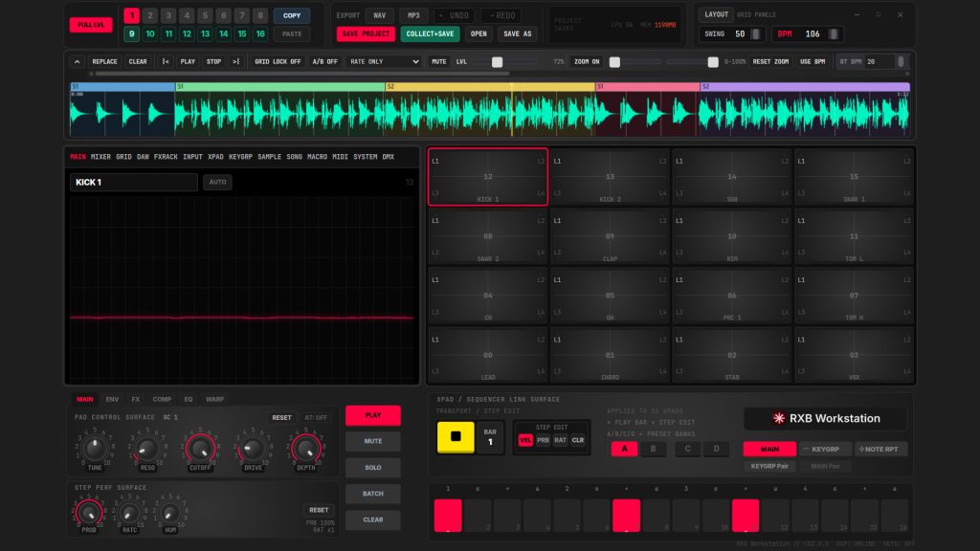Skip to end with the >| button
Screen dimensions: 980x551
235,62
